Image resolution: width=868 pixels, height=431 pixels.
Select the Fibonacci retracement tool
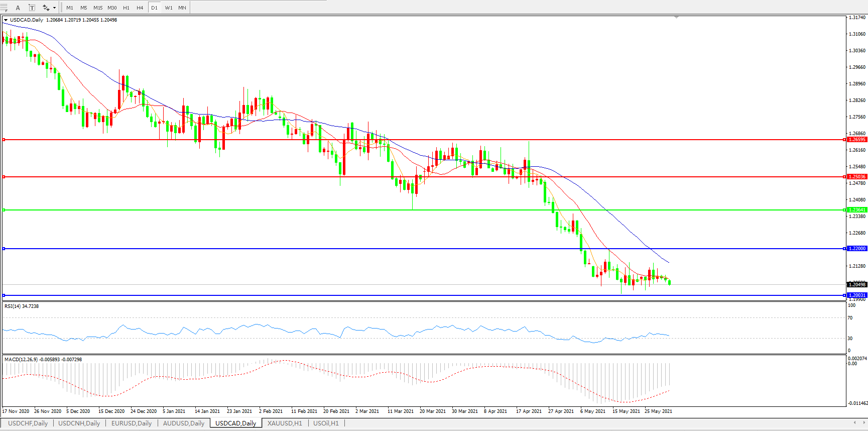[4, 8]
